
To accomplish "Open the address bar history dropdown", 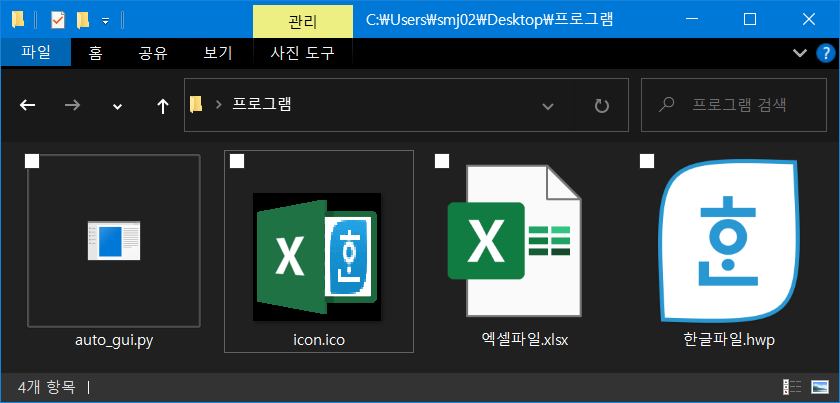I will 548,106.
